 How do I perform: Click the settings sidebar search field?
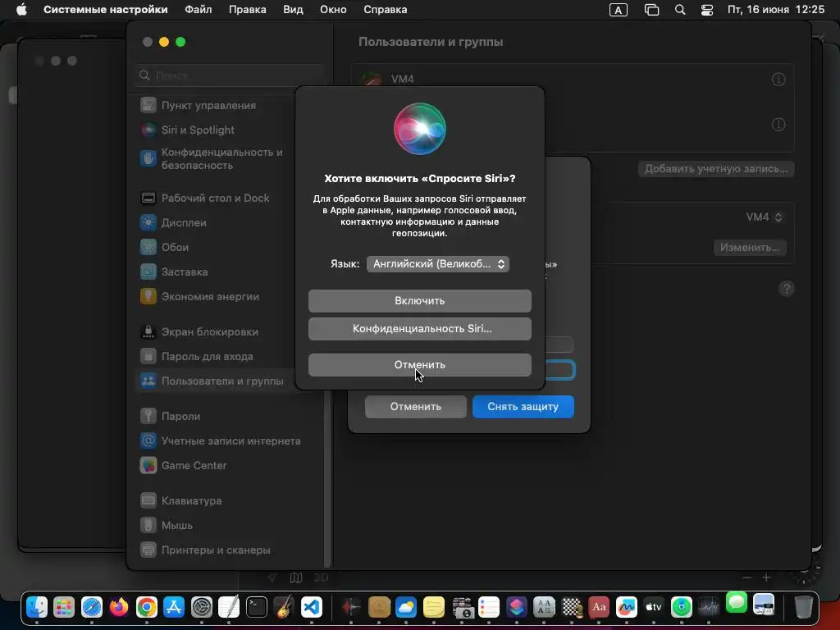(x=230, y=75)
